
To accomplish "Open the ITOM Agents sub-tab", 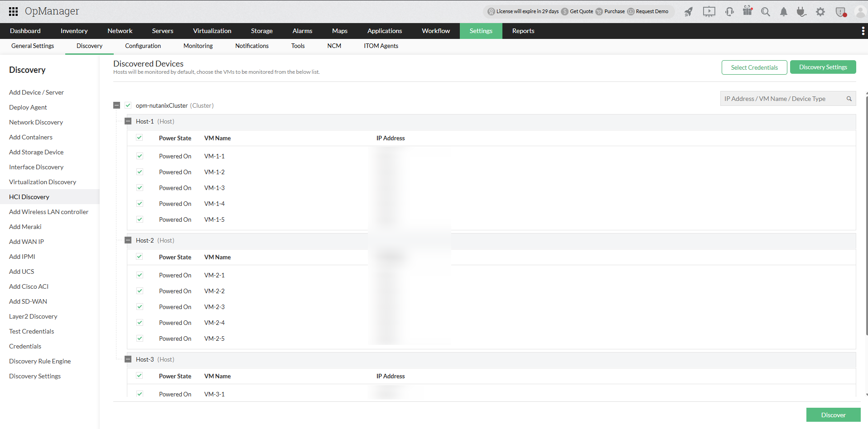I will [381, 46].
